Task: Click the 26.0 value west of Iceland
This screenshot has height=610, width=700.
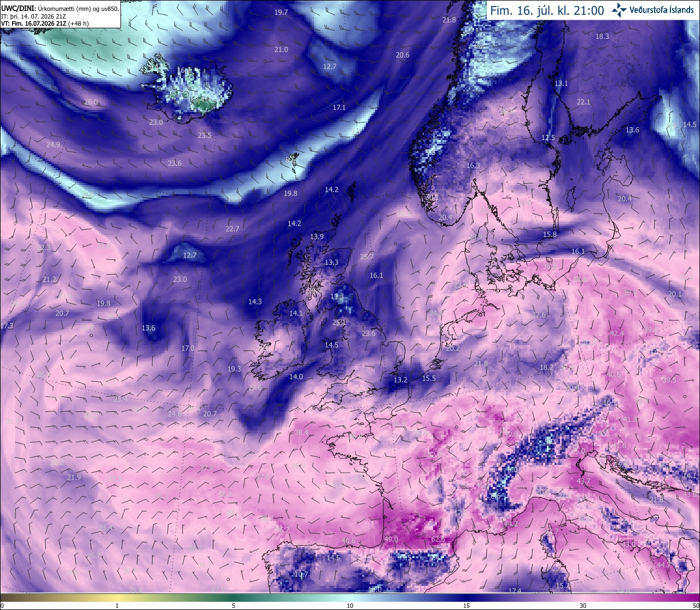Action: pos(91,102)
